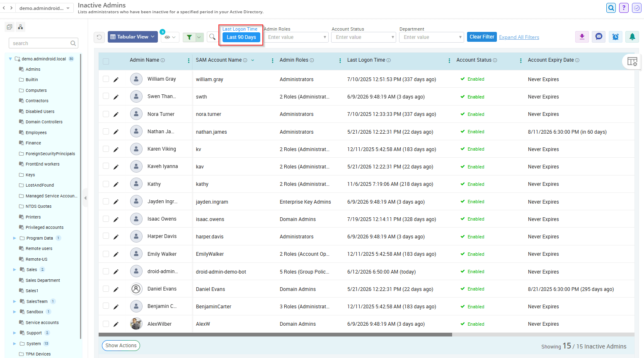Click the edit pencil for Kathy

116,184
